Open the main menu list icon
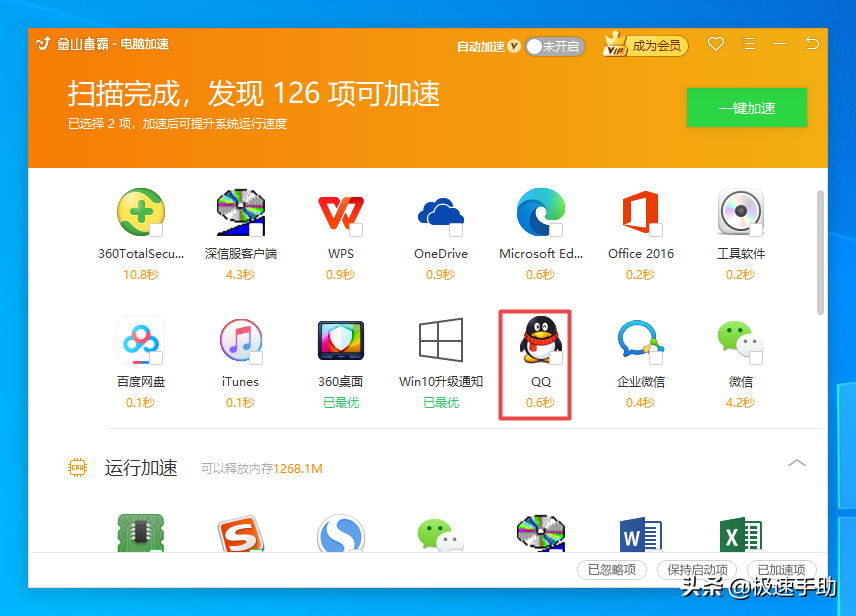Viewport: 856px width, 616px height. [x=748, y=44]
